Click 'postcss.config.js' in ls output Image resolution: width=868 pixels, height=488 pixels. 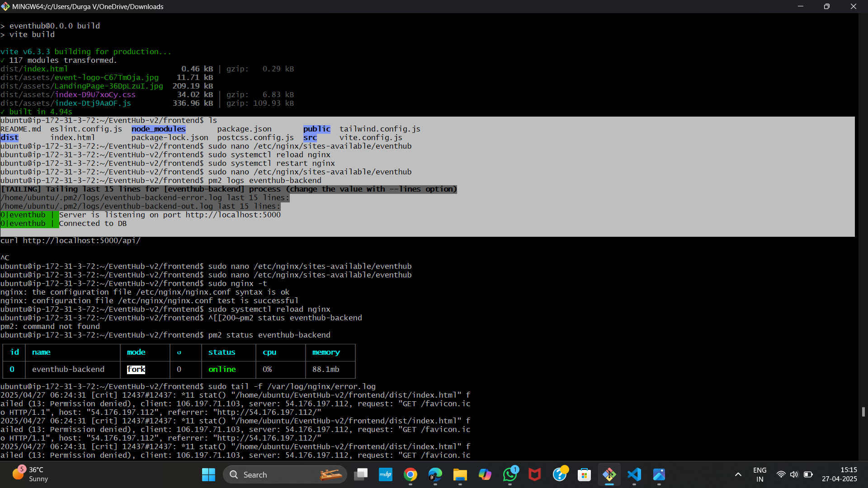tap(256, 137)
